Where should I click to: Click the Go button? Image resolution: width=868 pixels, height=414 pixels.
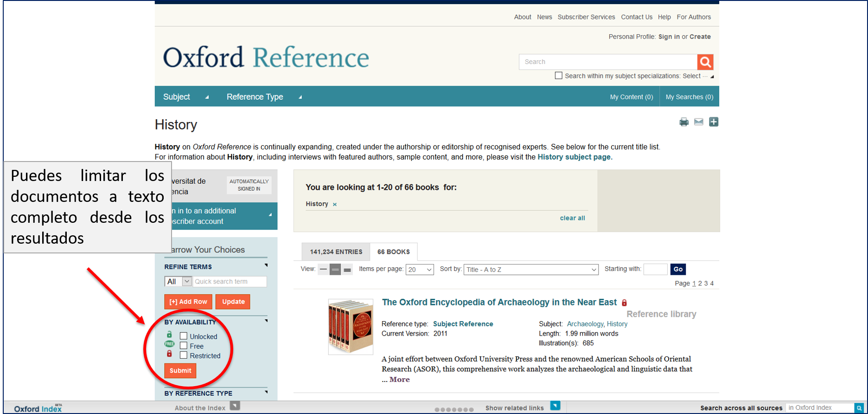click(678, 269)
